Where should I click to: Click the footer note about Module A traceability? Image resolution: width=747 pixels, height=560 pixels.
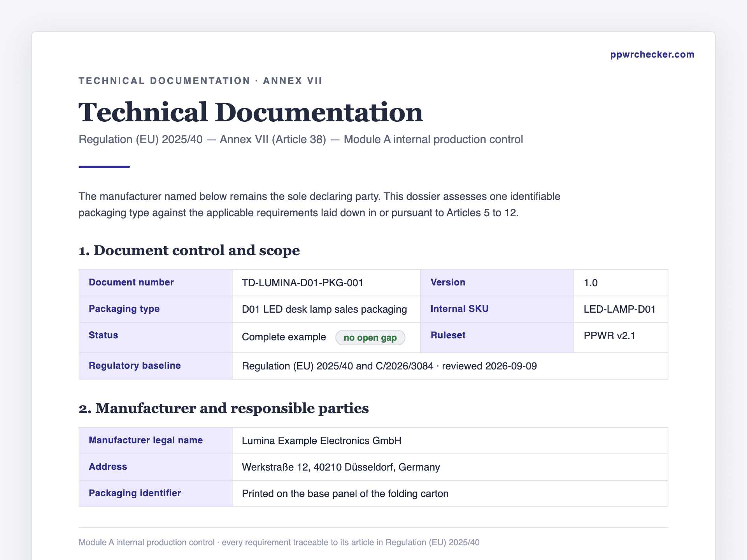[x=279, y=542]
